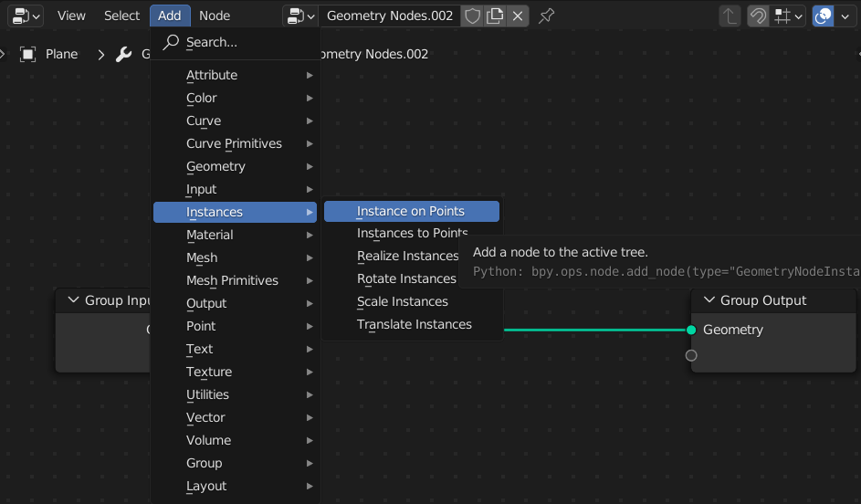Rename the Geometry Nodes.002 name field

[389, 16]
